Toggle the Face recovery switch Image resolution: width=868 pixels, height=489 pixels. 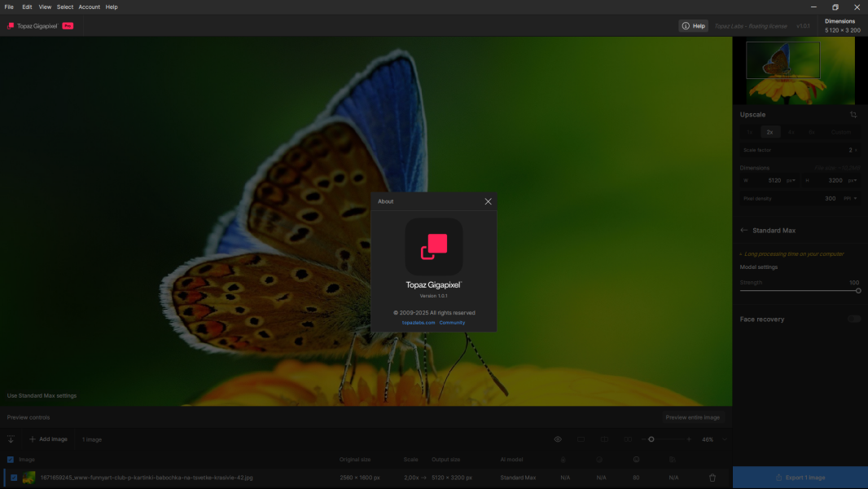[x=853, y=319]
